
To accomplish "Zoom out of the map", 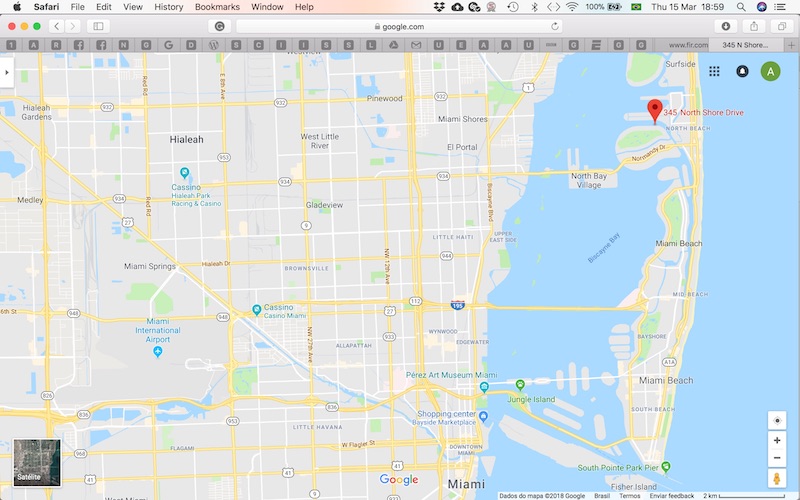I will 777,458.
